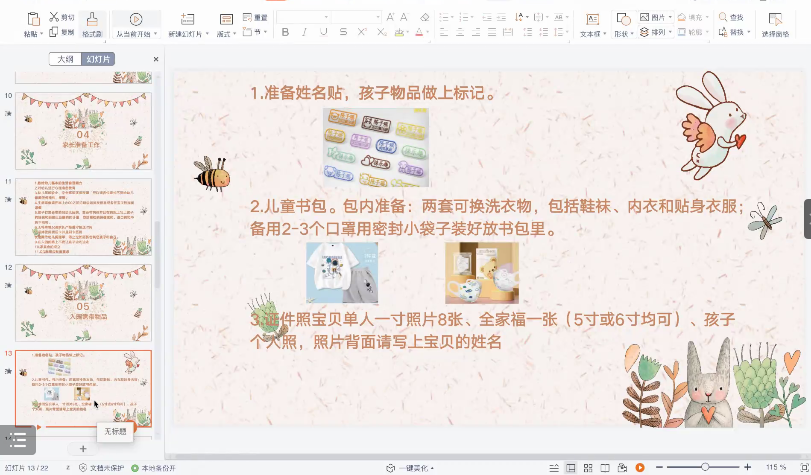Toggle the notes pane icon

(554, 468)
